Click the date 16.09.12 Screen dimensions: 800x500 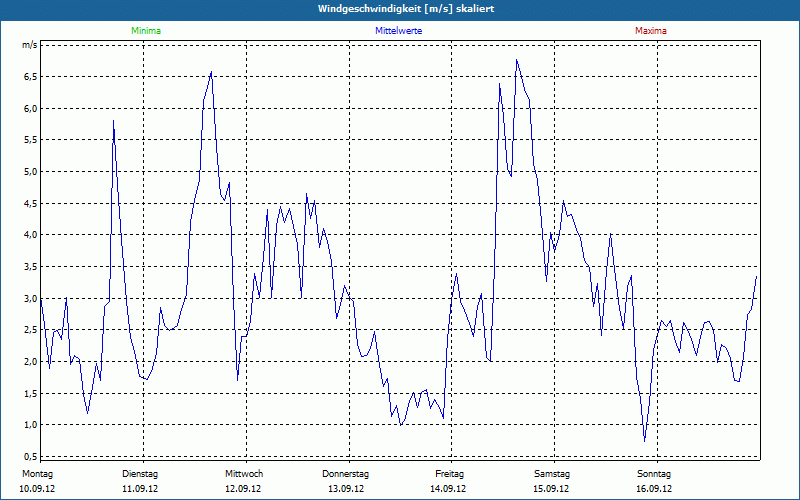tap(654, 489)
